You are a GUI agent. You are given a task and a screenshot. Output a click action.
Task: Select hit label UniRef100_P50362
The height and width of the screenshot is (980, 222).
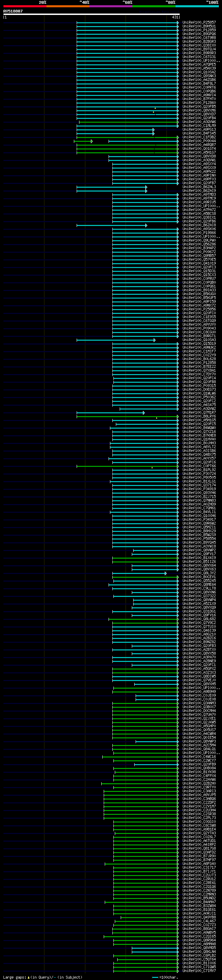[199, 397]
